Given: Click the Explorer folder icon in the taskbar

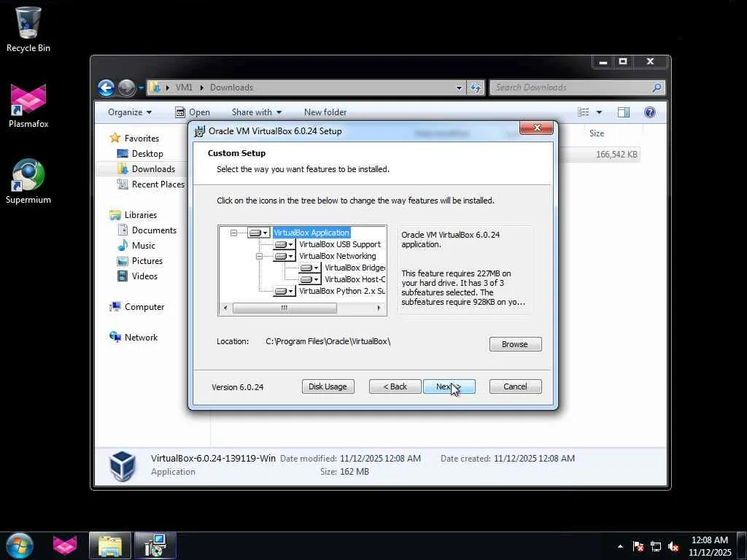Looking at the screenshot, I should [110, 545].
